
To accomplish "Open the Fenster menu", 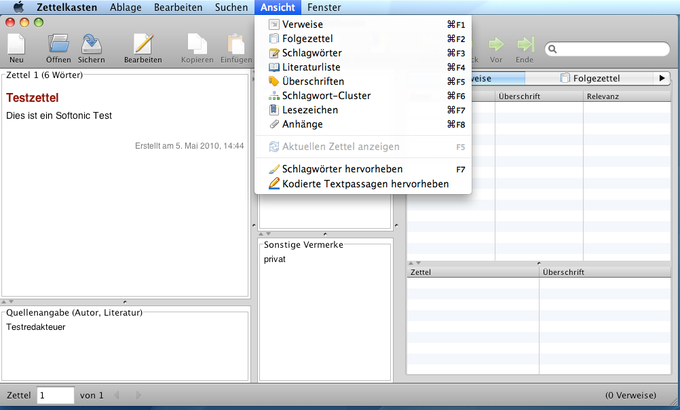I will click(324, 7).
